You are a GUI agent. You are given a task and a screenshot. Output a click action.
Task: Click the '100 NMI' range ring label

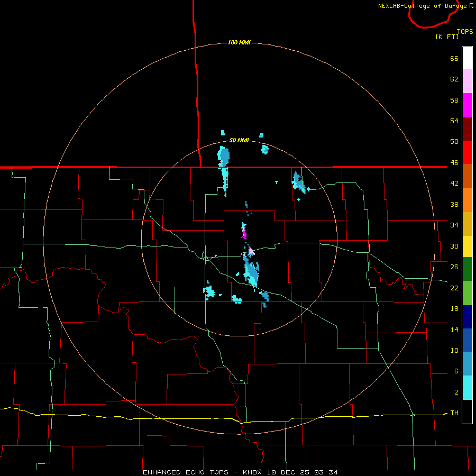239,42
